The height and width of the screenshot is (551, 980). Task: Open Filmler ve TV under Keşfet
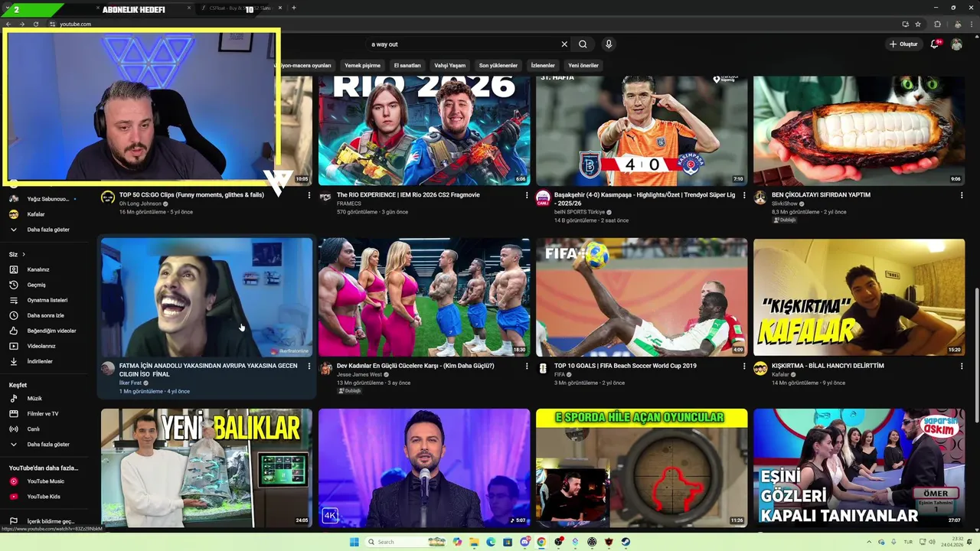(43, 414)
